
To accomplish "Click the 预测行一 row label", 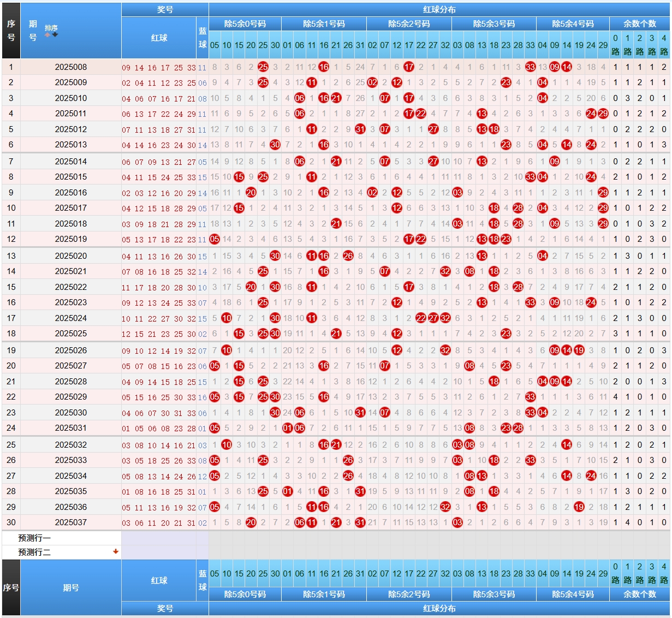I will 34,538.
